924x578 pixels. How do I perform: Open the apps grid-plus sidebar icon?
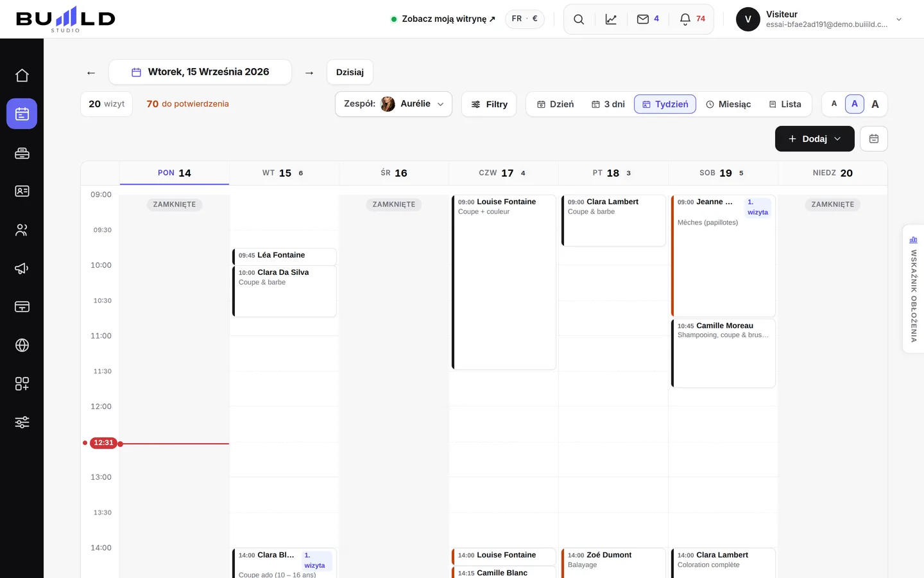(x=22, y=383)
